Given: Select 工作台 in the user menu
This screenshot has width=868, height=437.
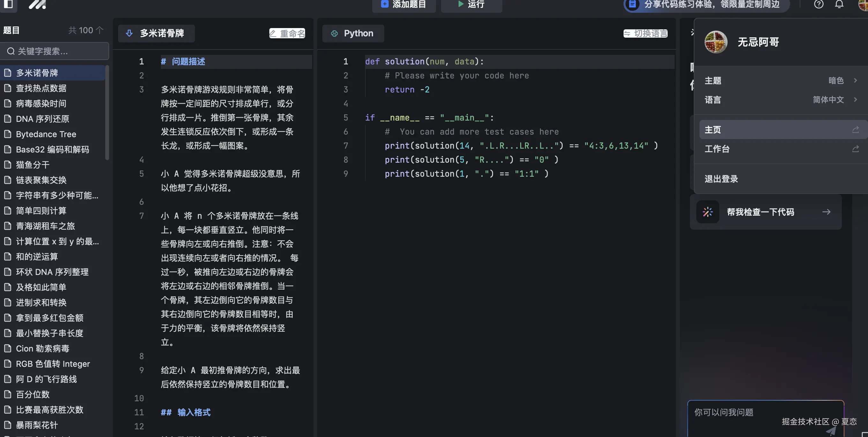Looking at the screenshot, I should (717, 149).
